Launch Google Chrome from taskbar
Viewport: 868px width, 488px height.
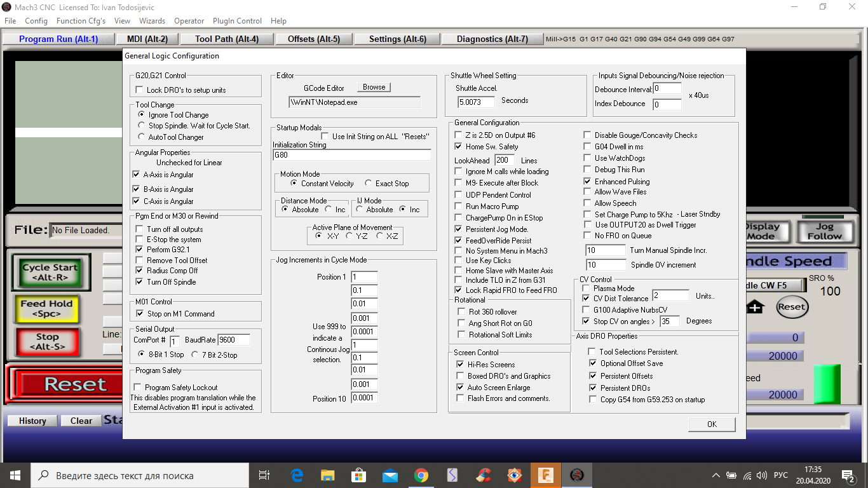pos(421,475)
